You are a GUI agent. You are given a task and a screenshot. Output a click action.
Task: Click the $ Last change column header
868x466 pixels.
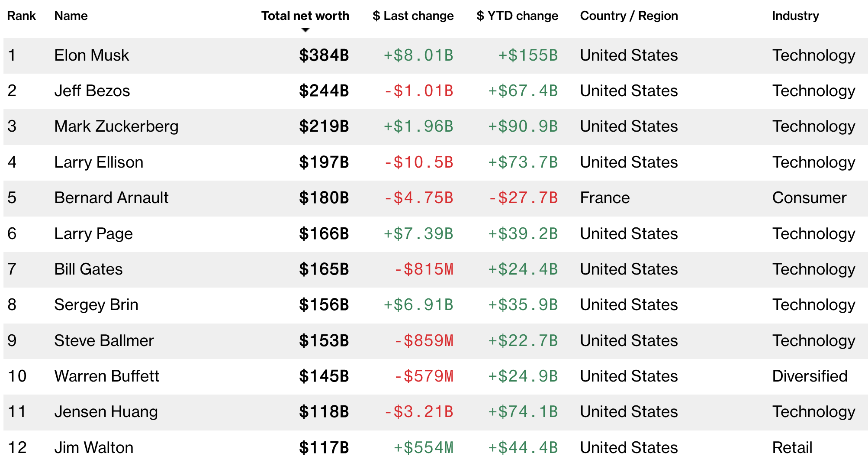coord(413,16)
